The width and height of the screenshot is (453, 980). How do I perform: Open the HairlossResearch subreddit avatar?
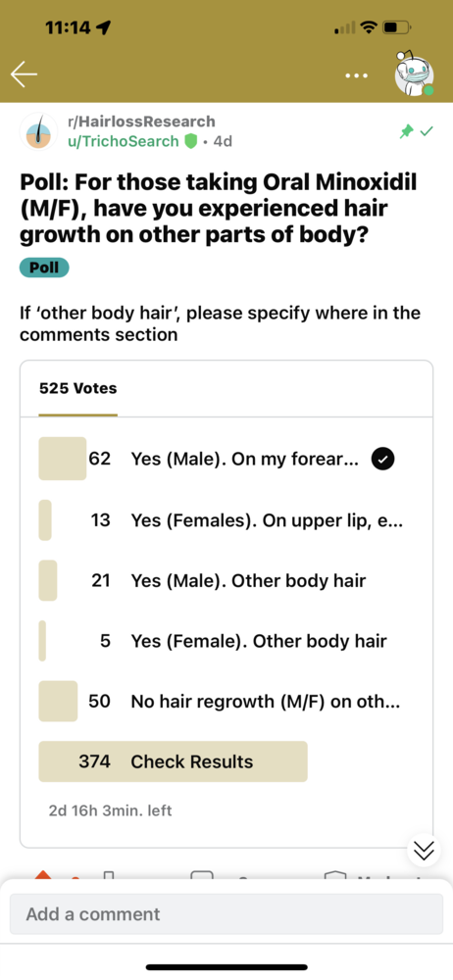pos(39,131)
